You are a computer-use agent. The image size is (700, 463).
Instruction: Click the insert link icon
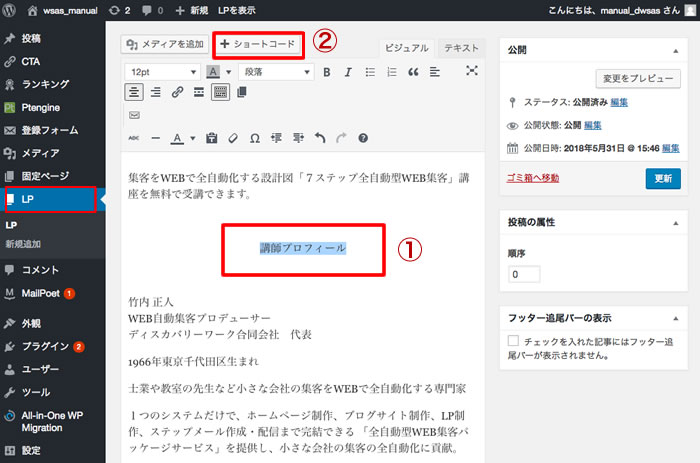(177, 92)
